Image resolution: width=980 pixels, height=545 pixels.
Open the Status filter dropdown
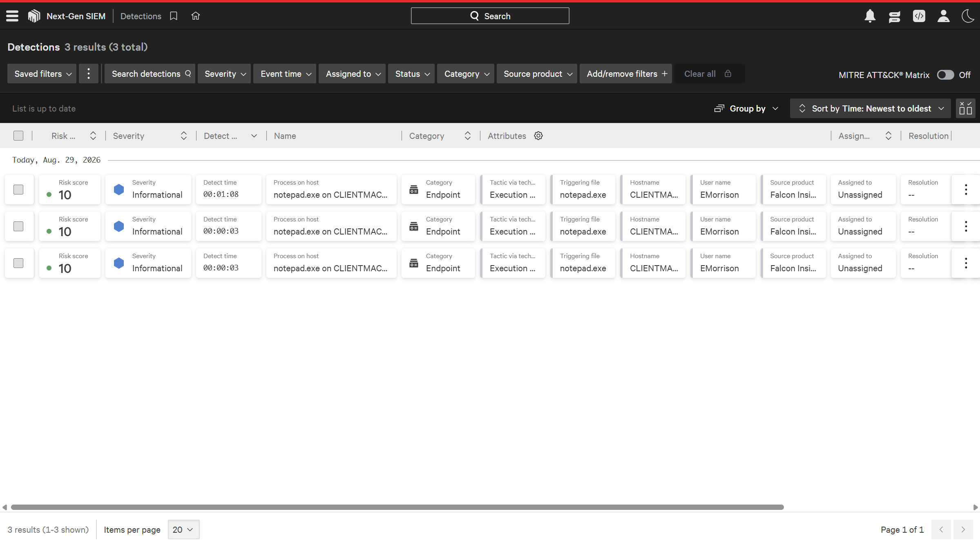[411, 74]
